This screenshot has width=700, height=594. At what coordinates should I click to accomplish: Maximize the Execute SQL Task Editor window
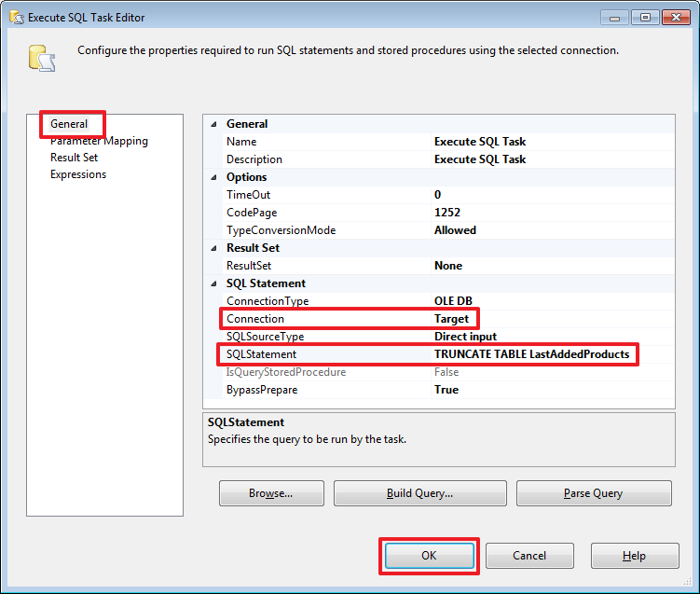(646, 18)
